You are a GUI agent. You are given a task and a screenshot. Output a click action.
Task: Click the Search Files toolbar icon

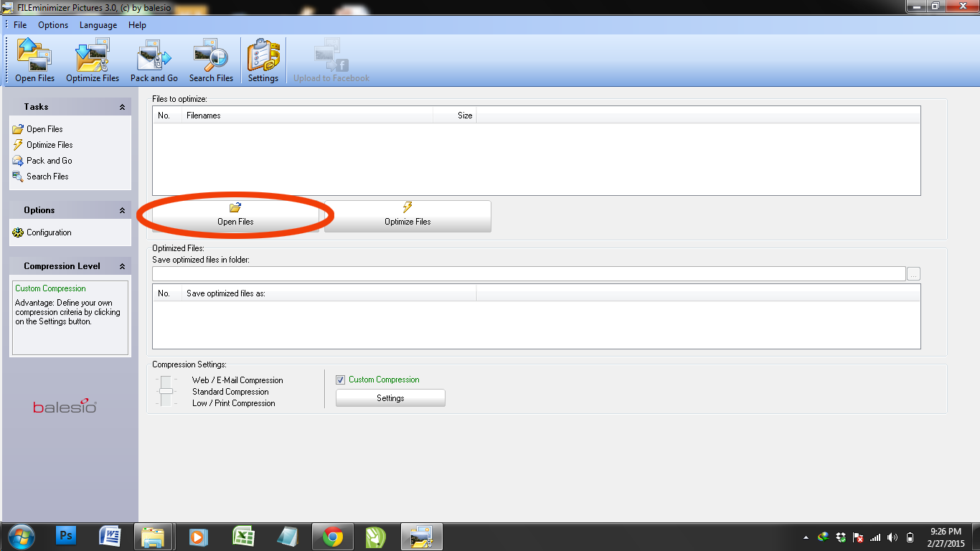point(211,60)
